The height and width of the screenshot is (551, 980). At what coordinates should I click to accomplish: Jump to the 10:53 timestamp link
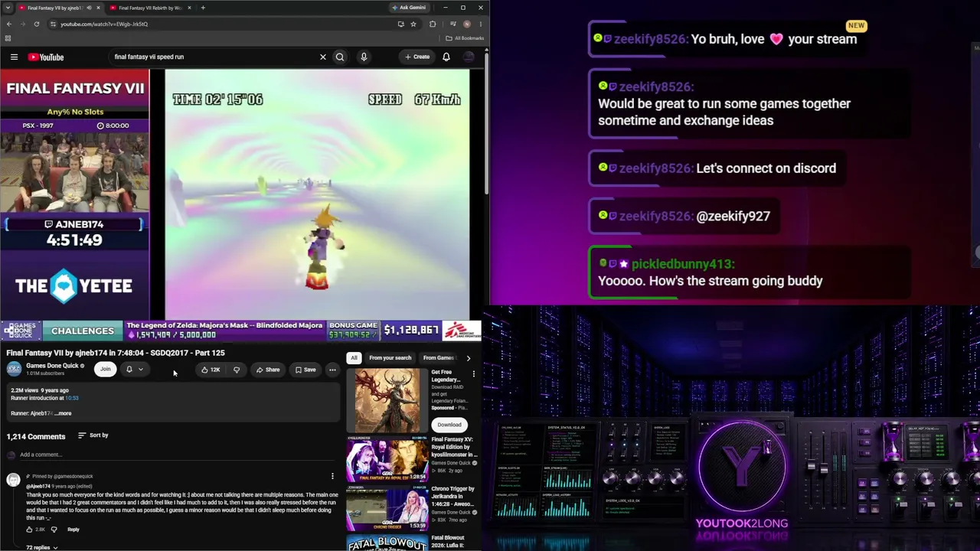[x=72, y=398]
